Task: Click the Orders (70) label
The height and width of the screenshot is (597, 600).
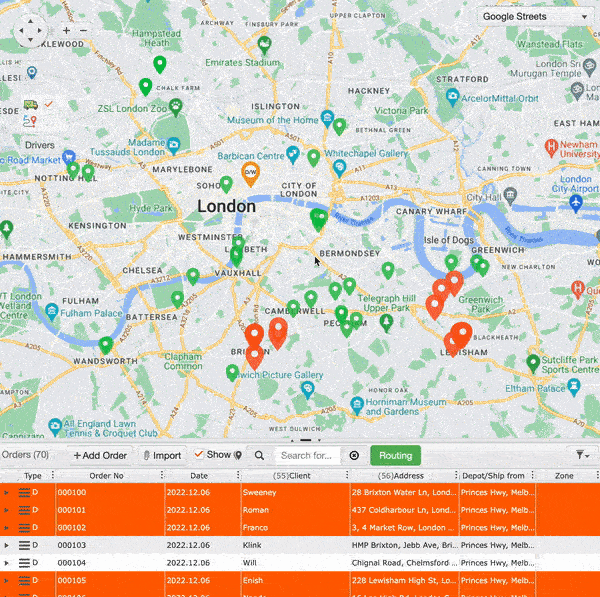Action: 25,455
